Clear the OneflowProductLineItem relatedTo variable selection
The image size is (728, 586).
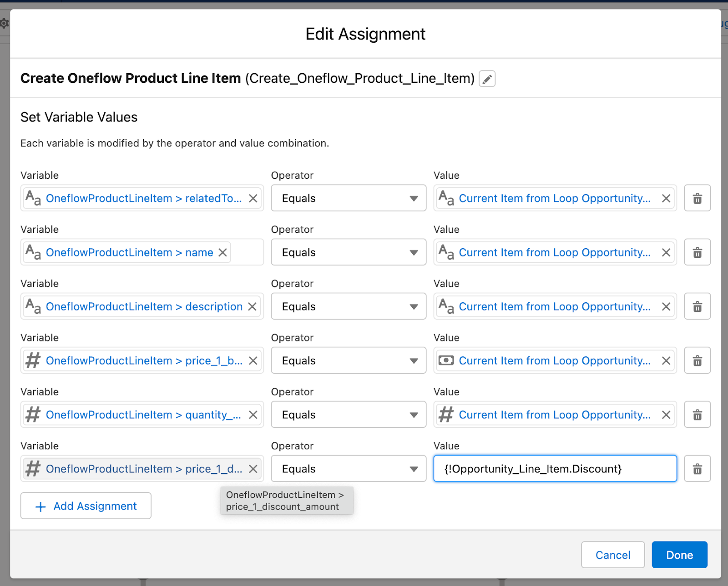[253, 198]
